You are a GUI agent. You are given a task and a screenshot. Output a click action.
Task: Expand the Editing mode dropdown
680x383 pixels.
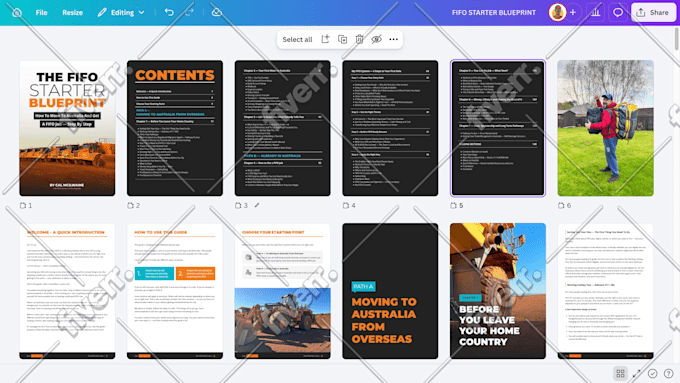[x=121, y=13]
